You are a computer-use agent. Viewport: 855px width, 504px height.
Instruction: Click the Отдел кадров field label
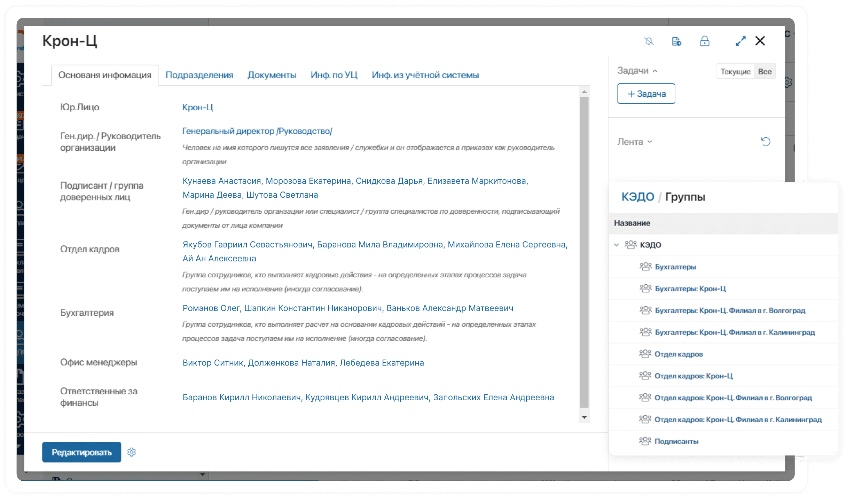click(89, 249)
